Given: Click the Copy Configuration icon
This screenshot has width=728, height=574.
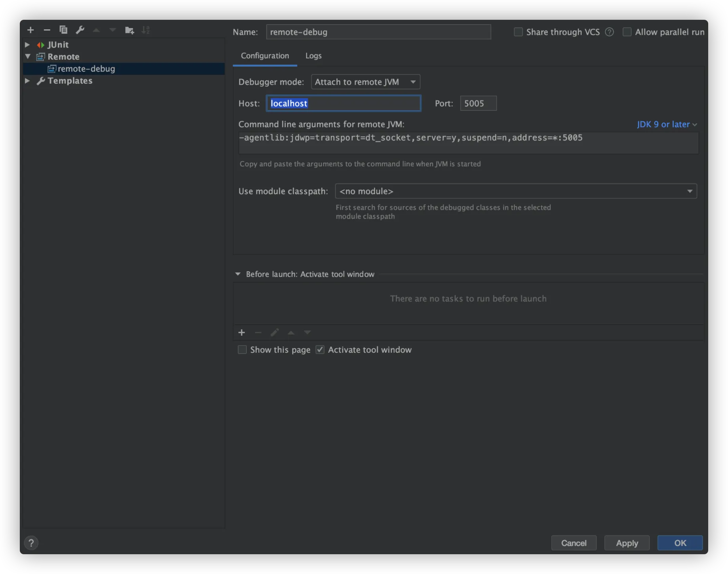Looking at the screenshot, I should click(x=63, y=30).
